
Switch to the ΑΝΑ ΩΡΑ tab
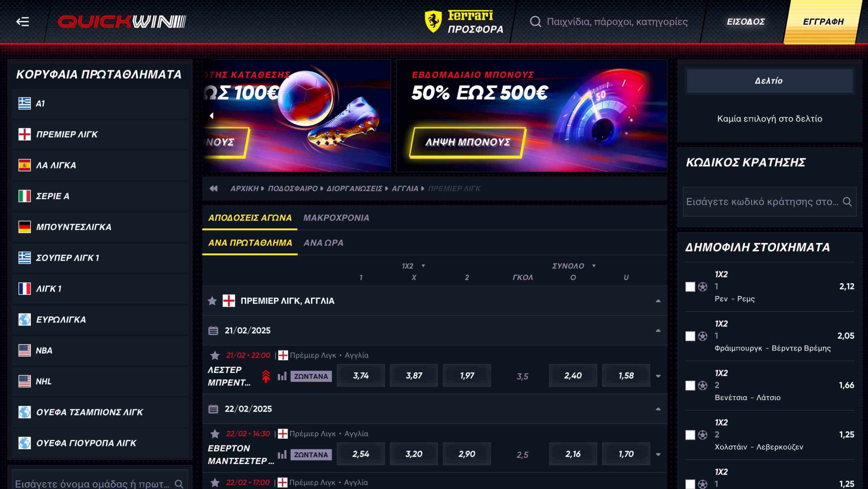[x=323, y=243]
